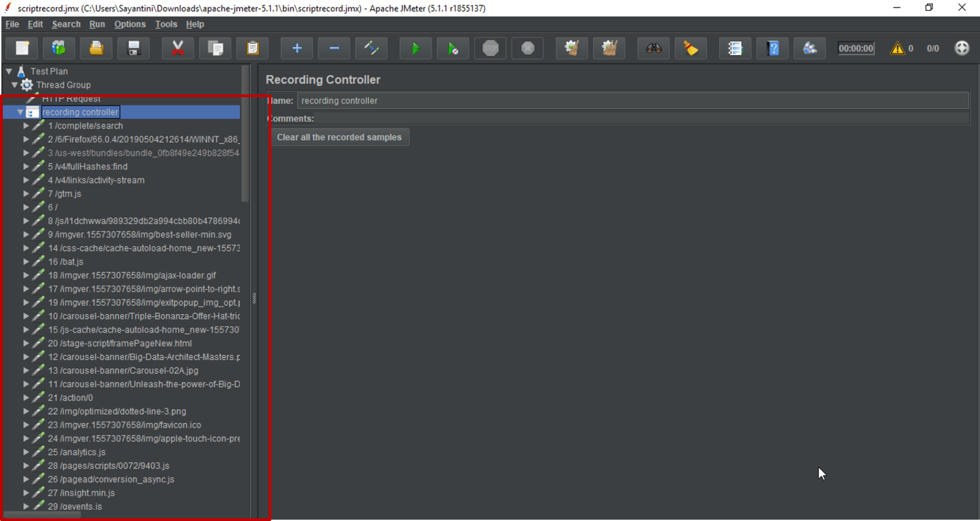Open the Search binoculars icon
Image resolution: width=980 pixels, height=521 pixels.
[653, 48]
